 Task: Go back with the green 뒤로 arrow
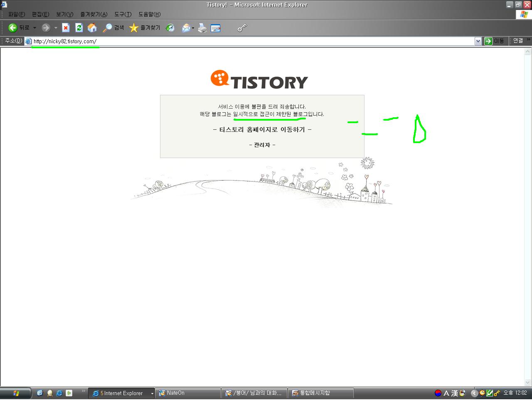coord(19,28)
